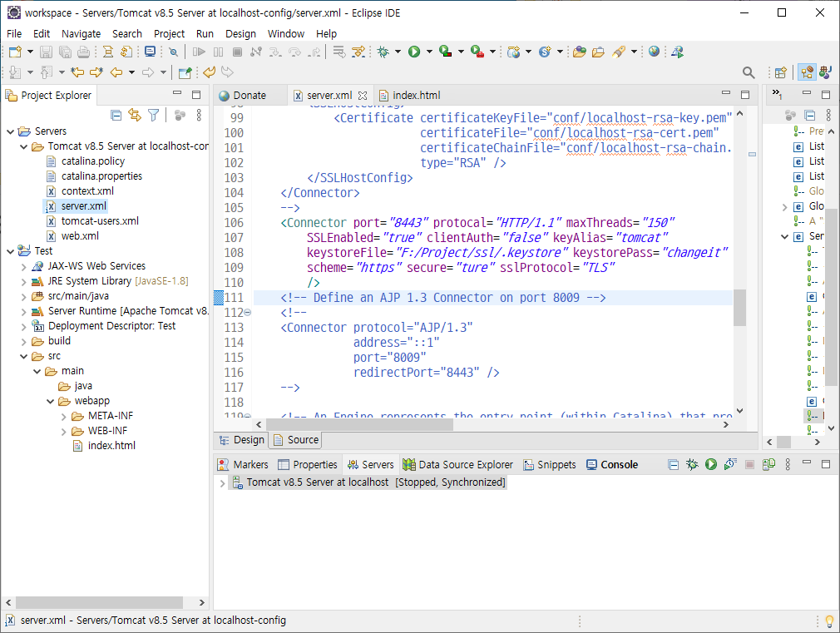
Task: Open the Navigate menu
Action: pos(81,34)
